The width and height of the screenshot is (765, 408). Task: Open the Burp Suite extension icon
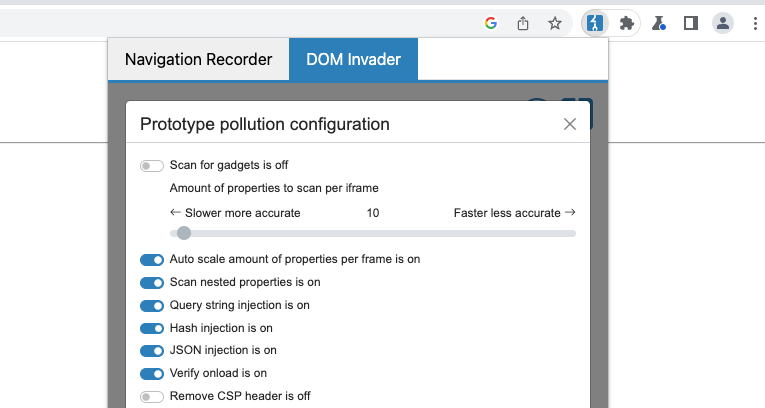[x=595, y=23]
